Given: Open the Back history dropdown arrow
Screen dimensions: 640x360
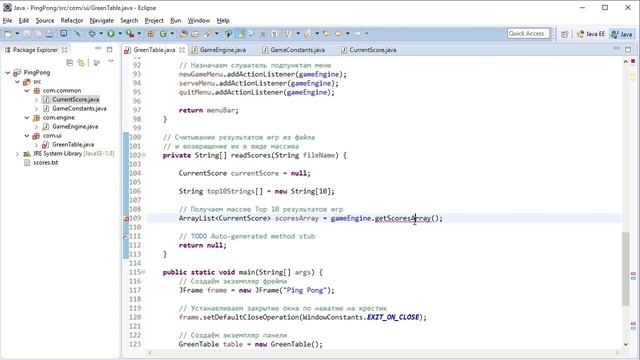Looking at the screenshot, I should click(347, 34).
